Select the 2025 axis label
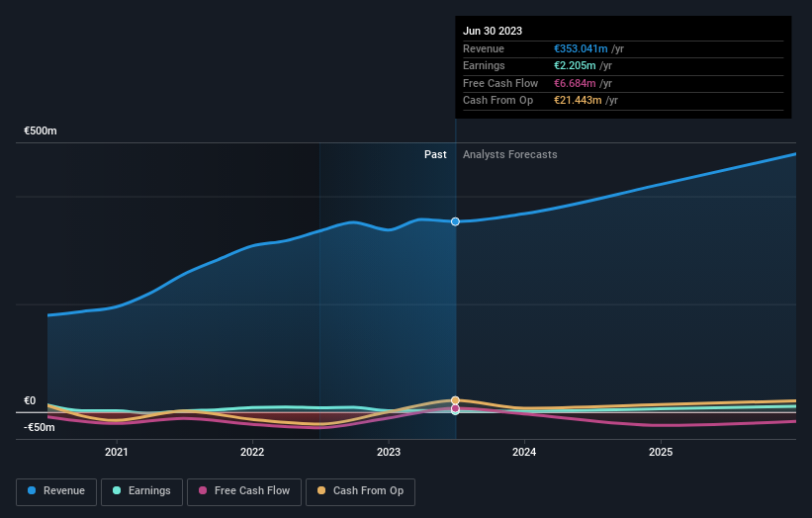Image resolution: width=812 pixels, height=518 pixels. (x=661, y=452)
